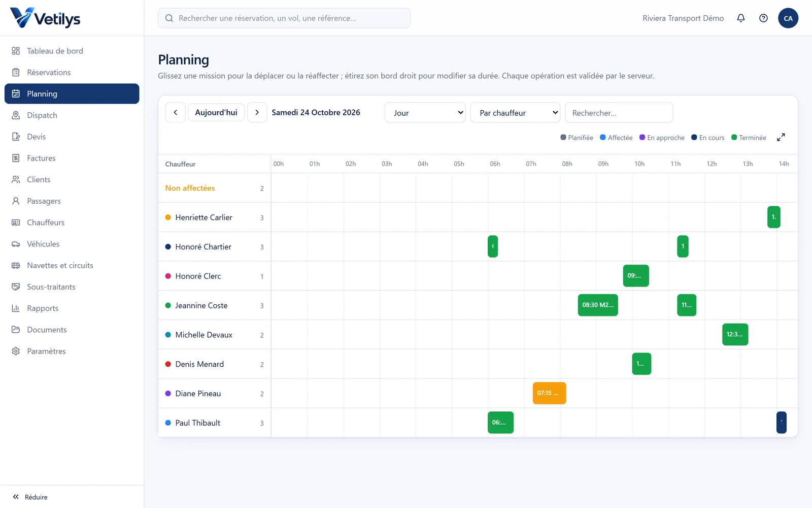The width and height of the screenshot is (812, 508).
Task: Select Michelle Devaux's 12:3 mission block
Action: pos(735,335)
